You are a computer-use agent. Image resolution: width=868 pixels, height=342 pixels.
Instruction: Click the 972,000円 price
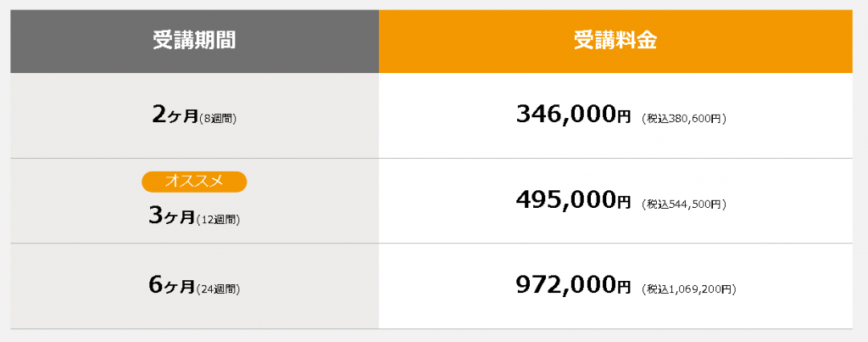point(573,285)
